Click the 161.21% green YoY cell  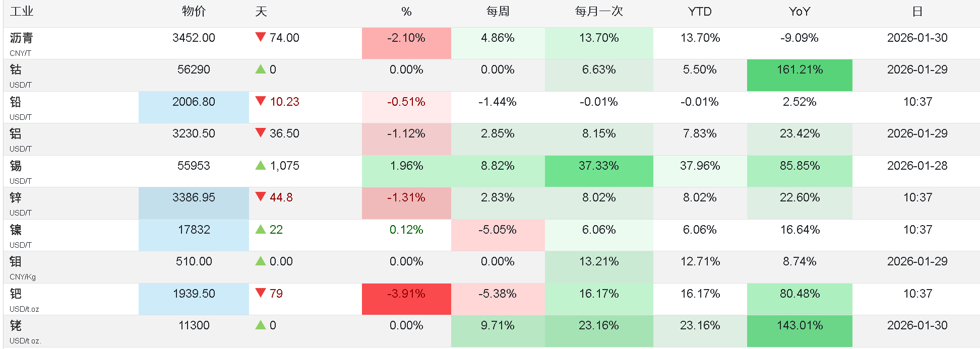click(x=800, y=70)
